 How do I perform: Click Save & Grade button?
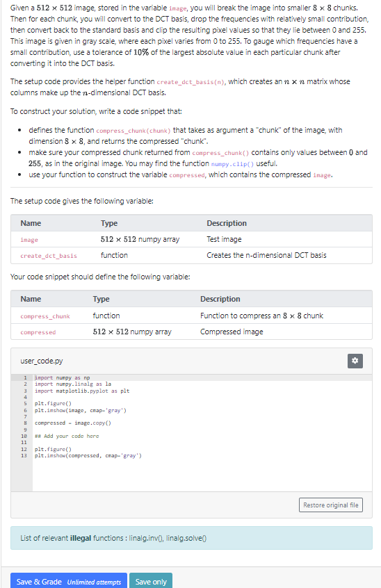69,581
